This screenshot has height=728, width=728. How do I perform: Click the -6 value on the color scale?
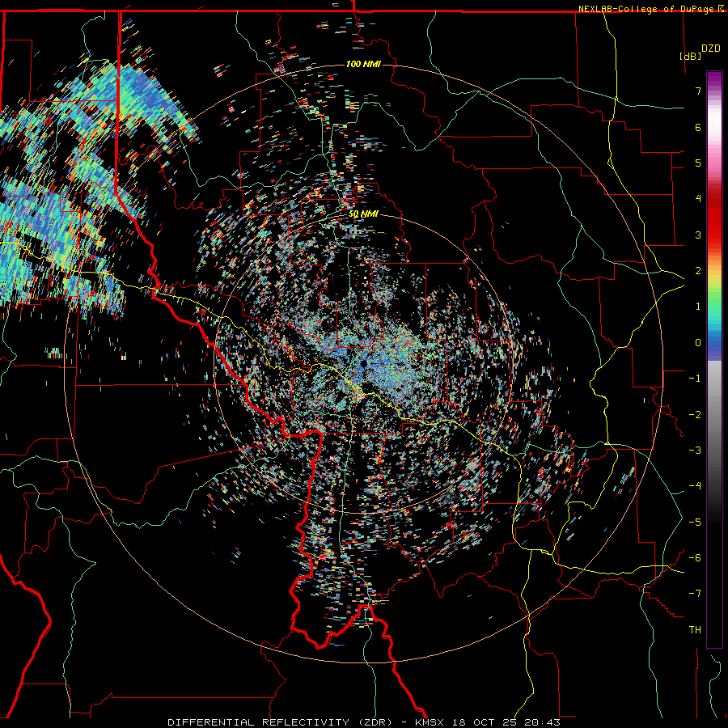(695, 558)
